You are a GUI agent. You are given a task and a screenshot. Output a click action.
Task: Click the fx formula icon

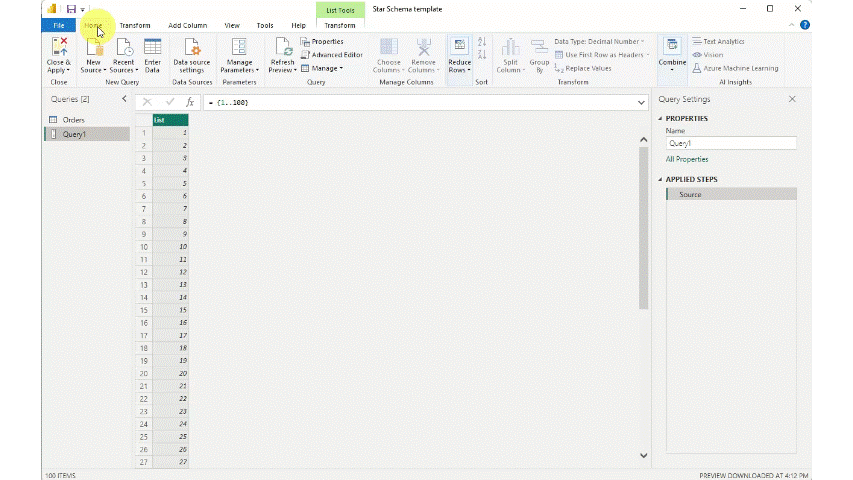(x=190, y=103)
